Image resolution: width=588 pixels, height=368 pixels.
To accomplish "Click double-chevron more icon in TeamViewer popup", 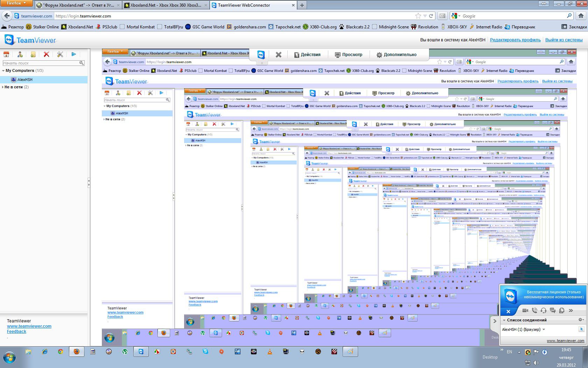I will [x=571, y=310].
